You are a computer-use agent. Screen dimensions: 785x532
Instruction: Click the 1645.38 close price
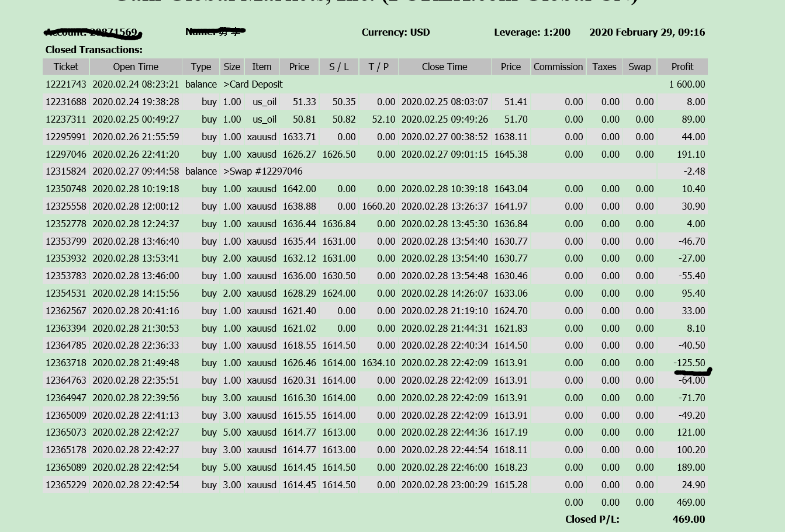click(511, 154)
